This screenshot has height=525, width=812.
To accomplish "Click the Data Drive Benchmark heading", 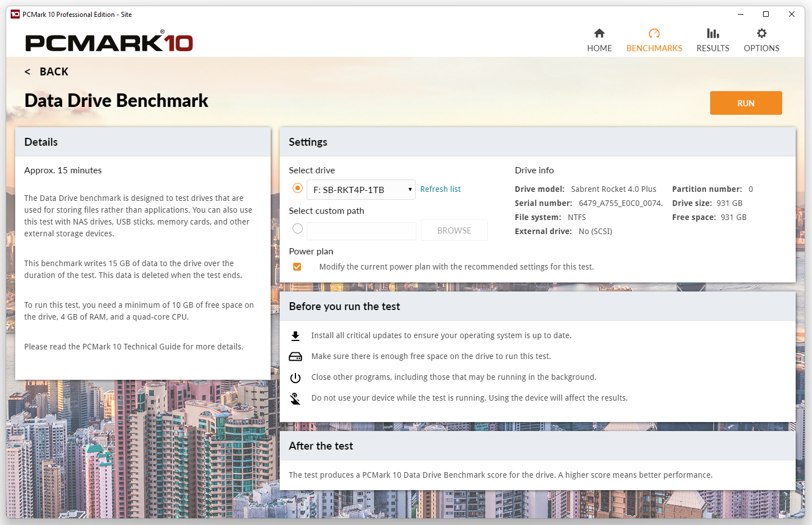I will coord(116,101).
